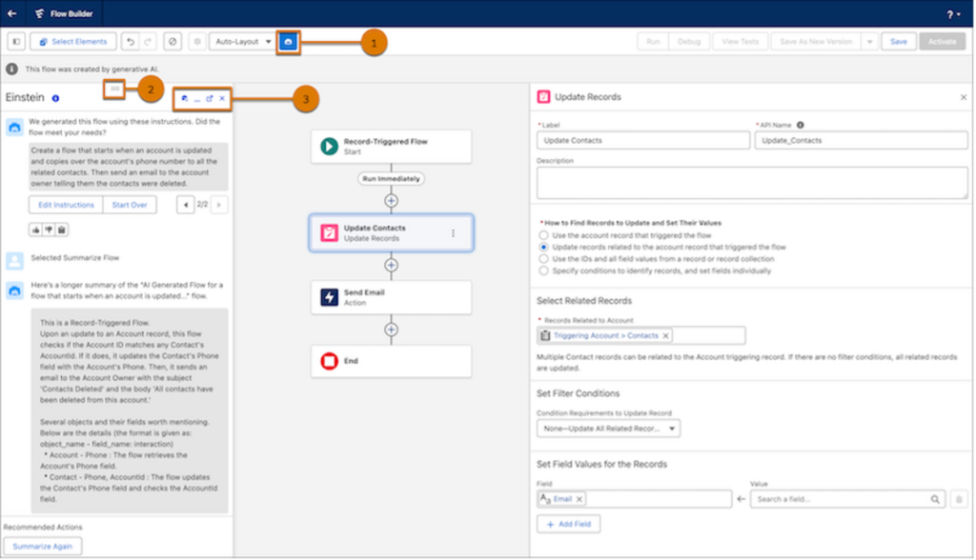Minimize the Einstein panel
The height and width of the screenshot is (560, 976).
click(196, 99)
